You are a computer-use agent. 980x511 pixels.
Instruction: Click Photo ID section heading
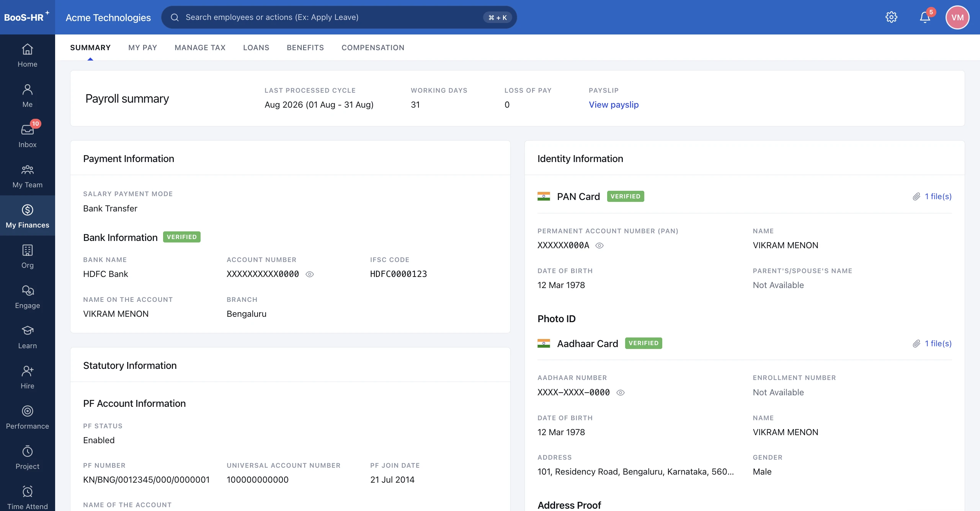tap(557, 319)
